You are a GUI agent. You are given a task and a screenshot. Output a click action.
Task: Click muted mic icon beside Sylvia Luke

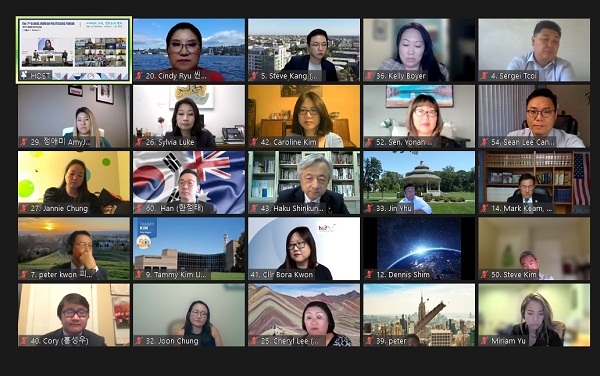(139, 142)
